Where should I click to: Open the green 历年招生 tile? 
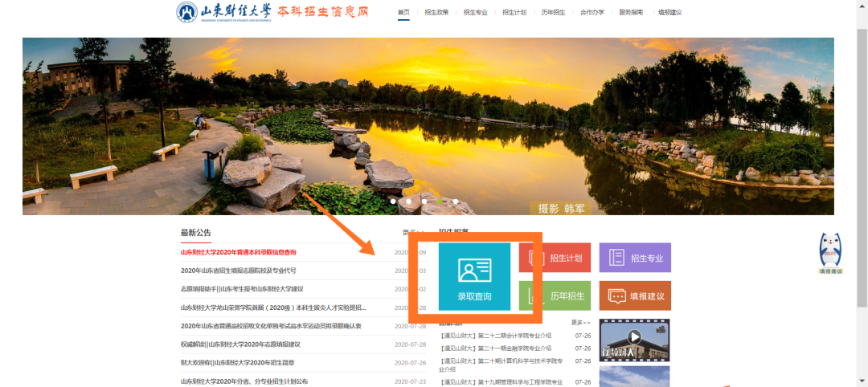point(555,295)
